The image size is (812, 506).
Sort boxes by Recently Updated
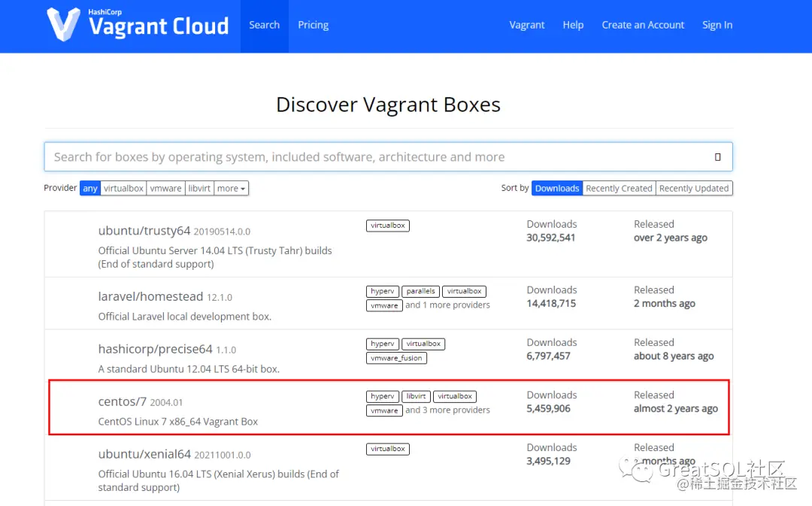pyautogui.click(x=694, y=188)
